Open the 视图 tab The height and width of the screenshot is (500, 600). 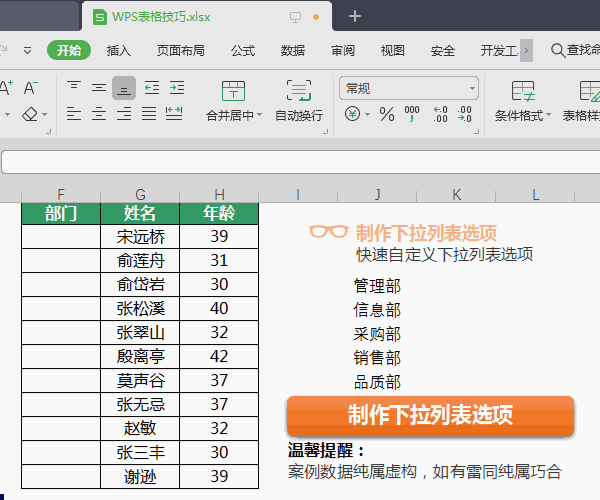[393, 50]
